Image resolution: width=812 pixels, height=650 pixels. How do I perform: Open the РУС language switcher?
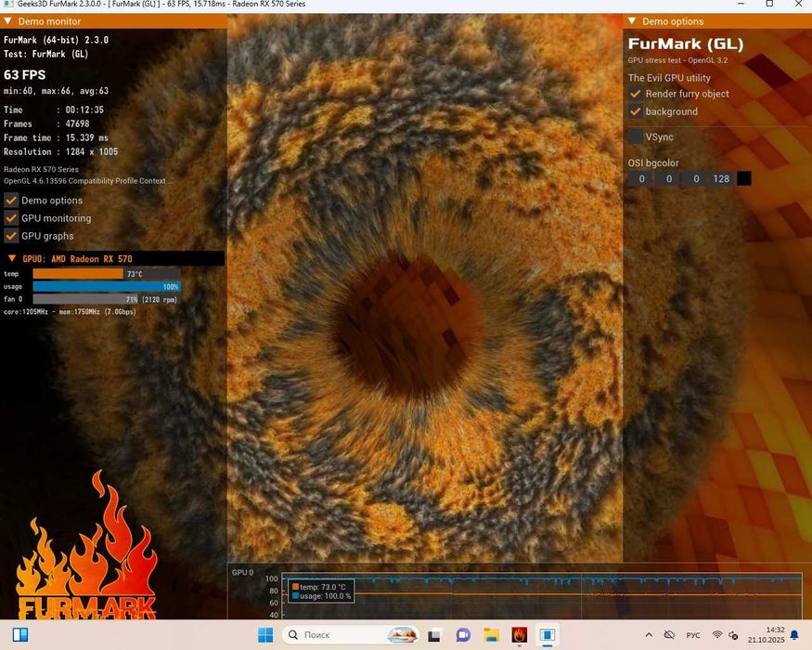click(x=693, y=635)
